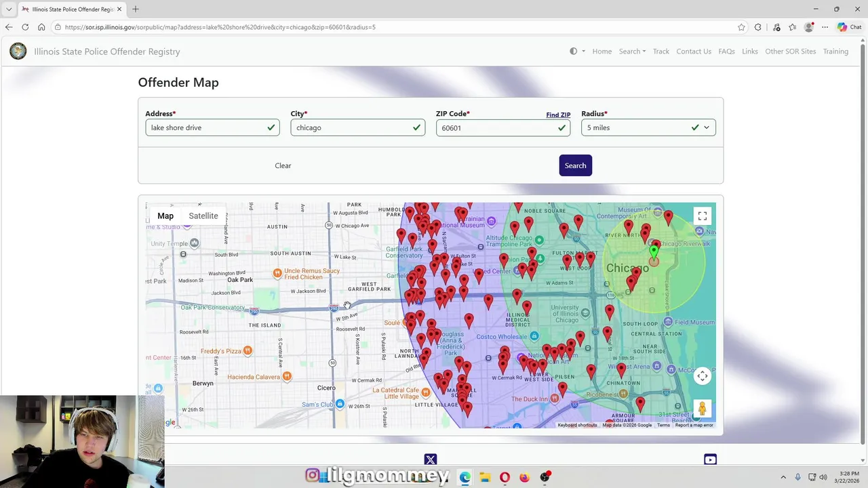Screen dimensions: 868x488
Task: Open the Contact Us navigation item
Action: click(x=694, y=52)
